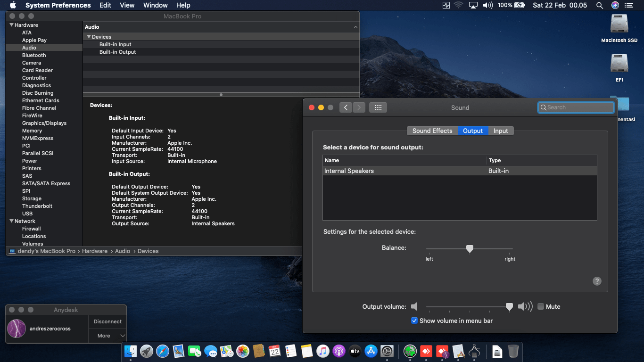Collapse the Devices disclosure triangle
The width and height of the screenshot is (644, 362).
pos(89,37)
